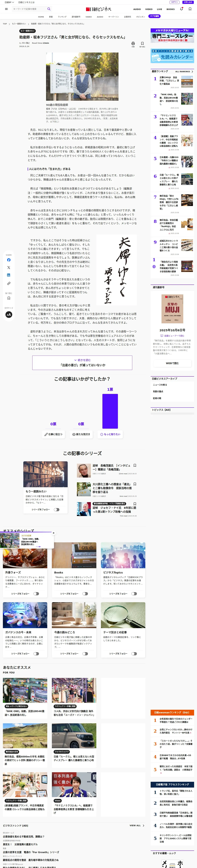
Task: Click the keyword search input field
Action: [x=29, y=9]
